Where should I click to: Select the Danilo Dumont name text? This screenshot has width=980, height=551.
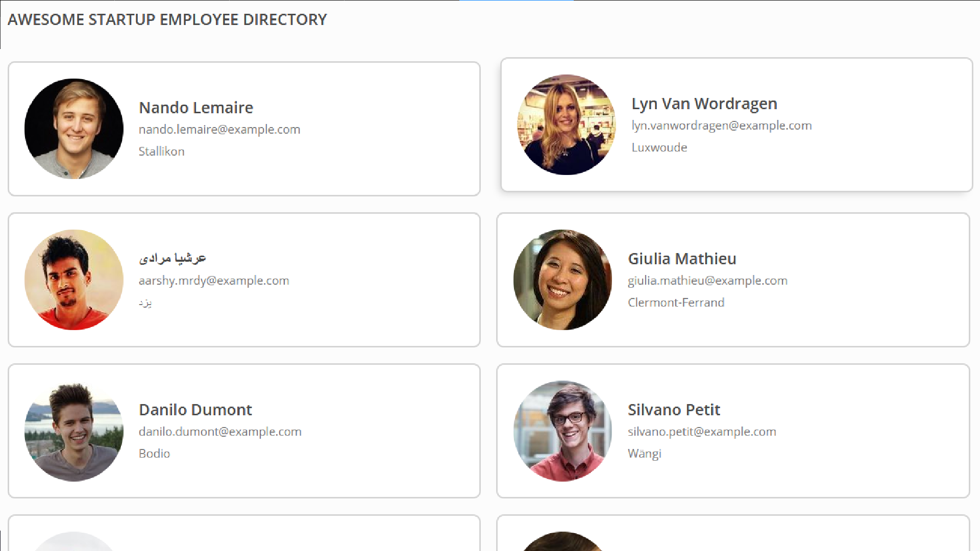[x=195, y=410]
